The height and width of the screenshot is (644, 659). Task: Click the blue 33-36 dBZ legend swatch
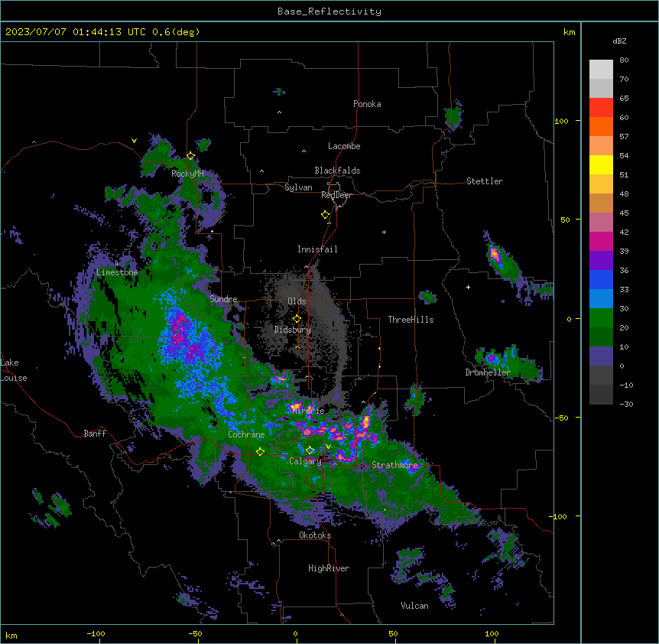tap(601, 280)
